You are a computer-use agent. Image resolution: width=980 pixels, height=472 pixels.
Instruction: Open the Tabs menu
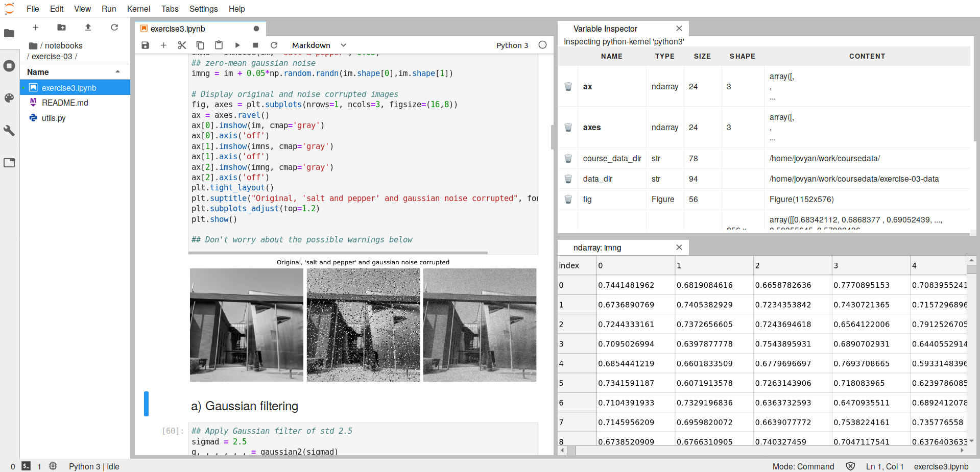click(x=170, y=9)
